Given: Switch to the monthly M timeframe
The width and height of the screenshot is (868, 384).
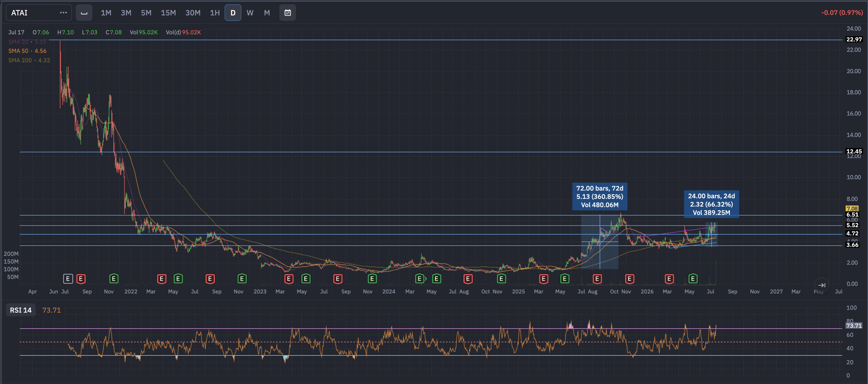Looking at the screenshot, I should click(x=267, y=13).
